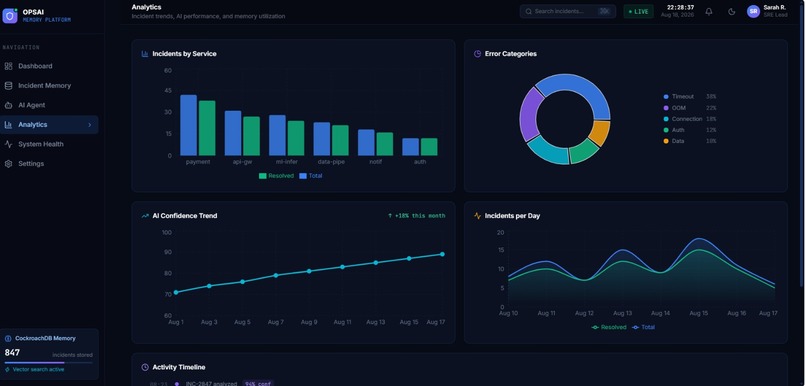Click the Timeout legend color dot
806x386 pixels.
[x=666, y=97]
